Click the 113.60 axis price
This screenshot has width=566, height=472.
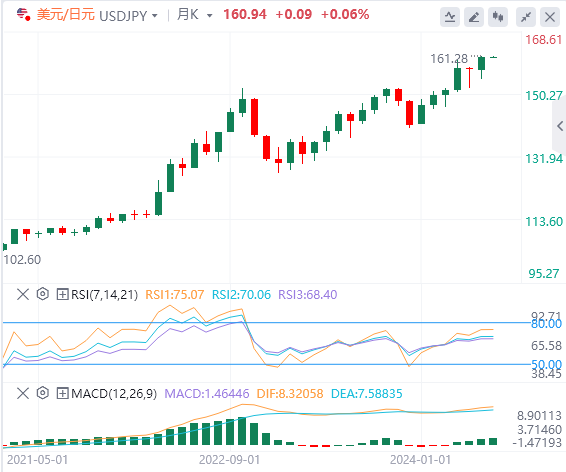tap(544, 222)
